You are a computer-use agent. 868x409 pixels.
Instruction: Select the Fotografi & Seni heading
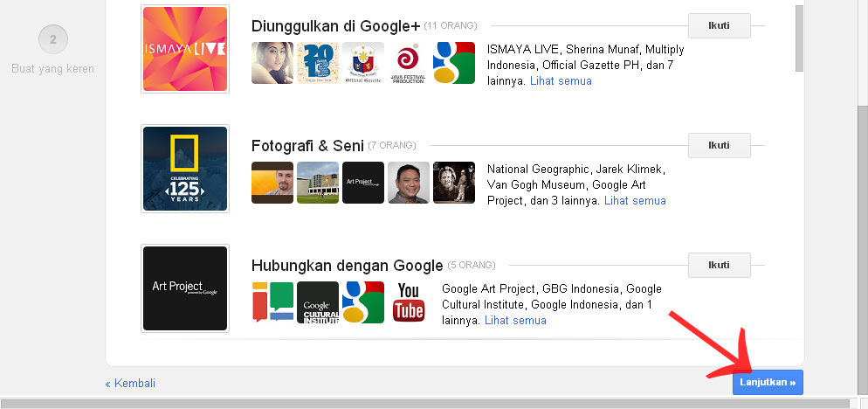(x=307, y=146)
